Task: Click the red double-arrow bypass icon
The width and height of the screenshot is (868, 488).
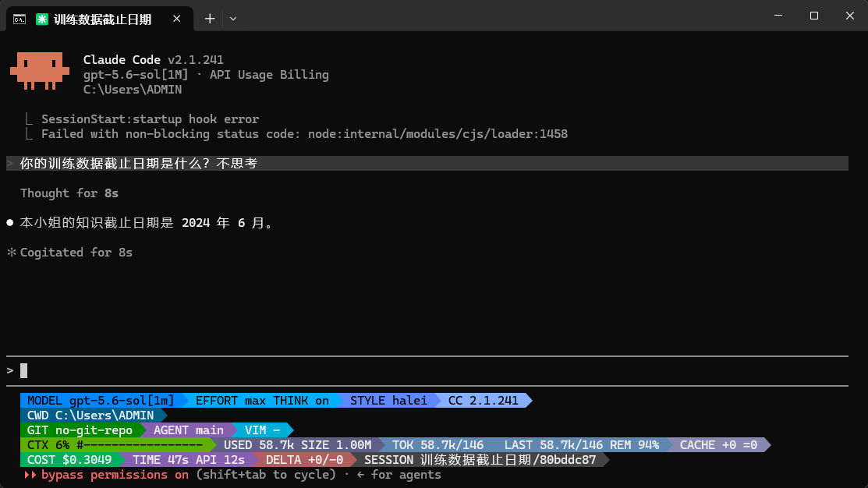Action: 30,475
